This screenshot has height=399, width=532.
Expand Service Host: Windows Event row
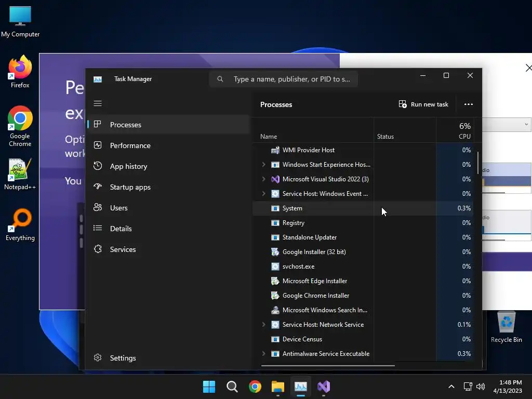point(263,194)
